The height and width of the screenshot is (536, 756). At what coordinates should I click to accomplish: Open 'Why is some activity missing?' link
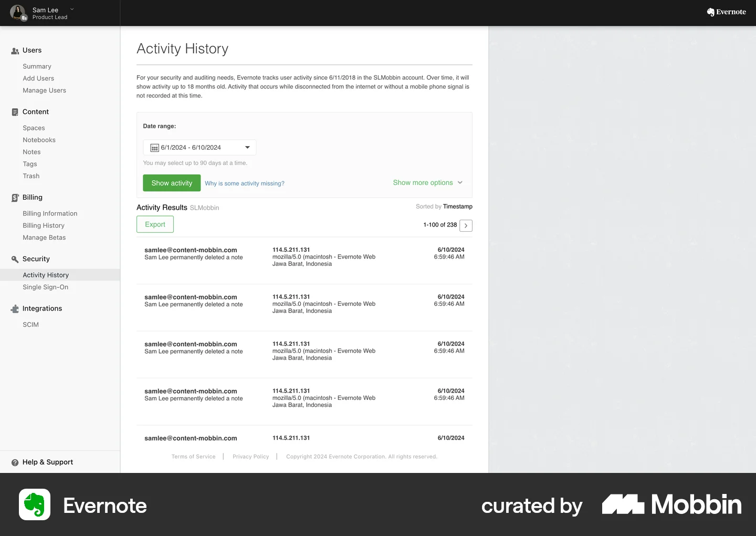tap(245, 183)
